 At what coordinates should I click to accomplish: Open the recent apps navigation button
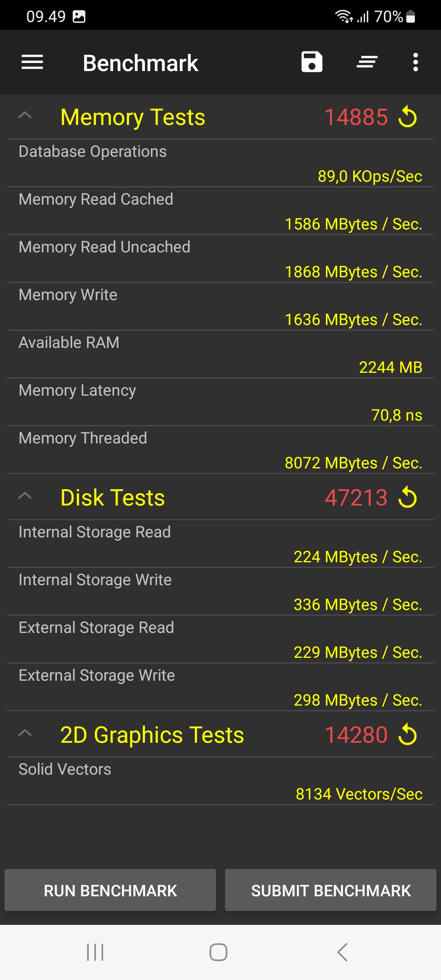(95, 952)
